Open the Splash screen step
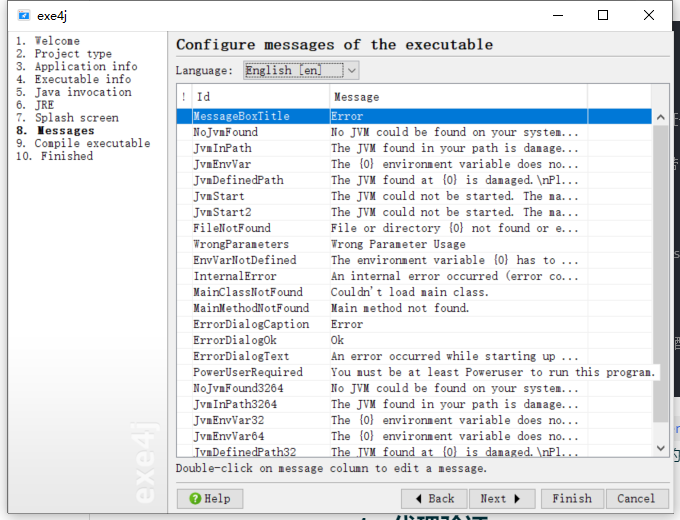This screenshot has height=520, width=680. [x=68, y=118]
